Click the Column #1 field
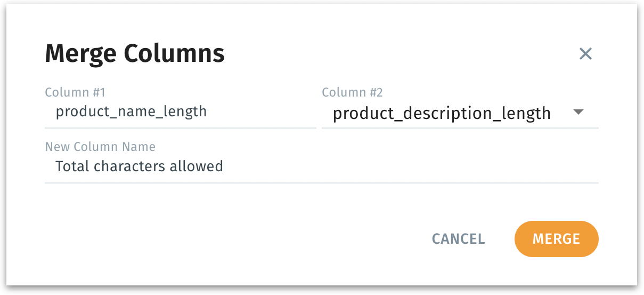This screenshot has width=644, height=295. tap(180, 112)
